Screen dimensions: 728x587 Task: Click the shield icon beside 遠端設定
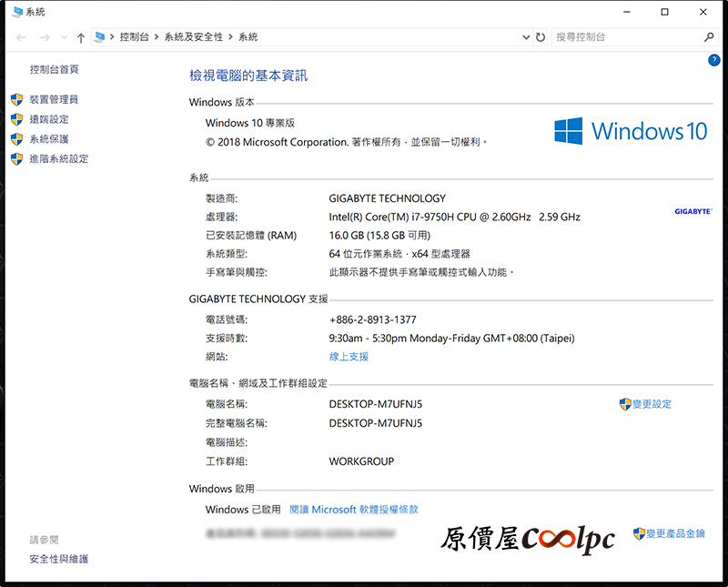click(16, 119)
